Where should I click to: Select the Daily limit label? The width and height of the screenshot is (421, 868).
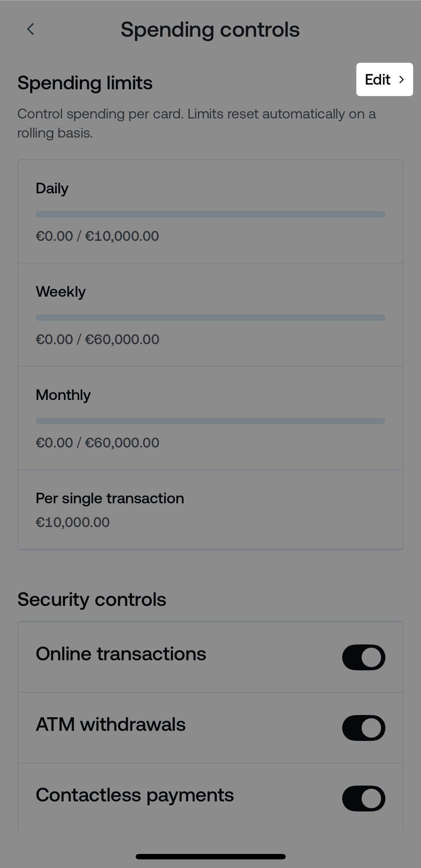pyautogui.click(x=52, y=188)
